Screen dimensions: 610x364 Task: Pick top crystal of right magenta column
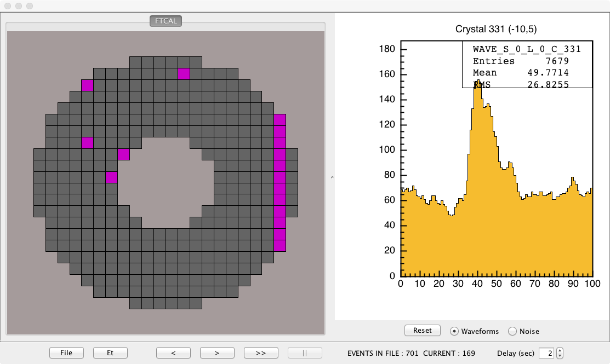(x=280, y=120)
